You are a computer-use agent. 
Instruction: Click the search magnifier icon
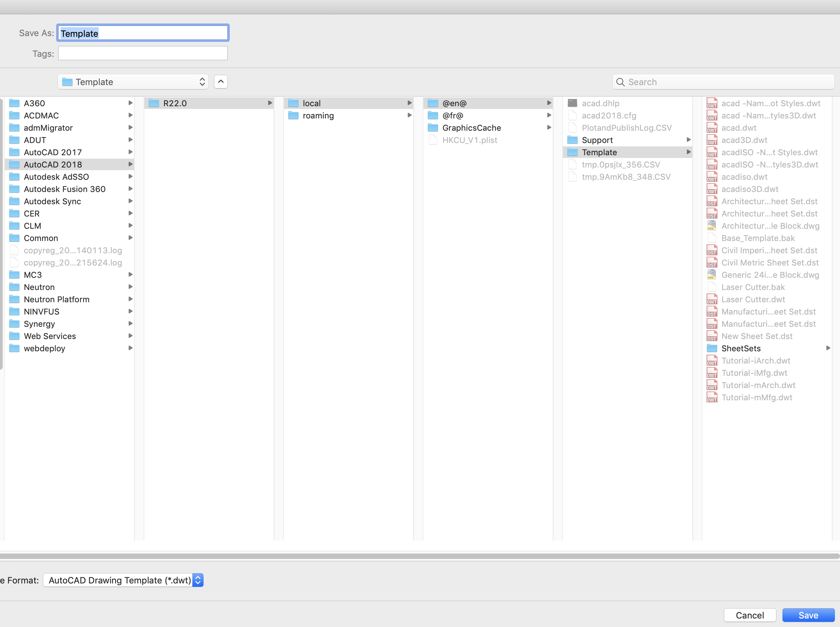click(x=620, y=82)
